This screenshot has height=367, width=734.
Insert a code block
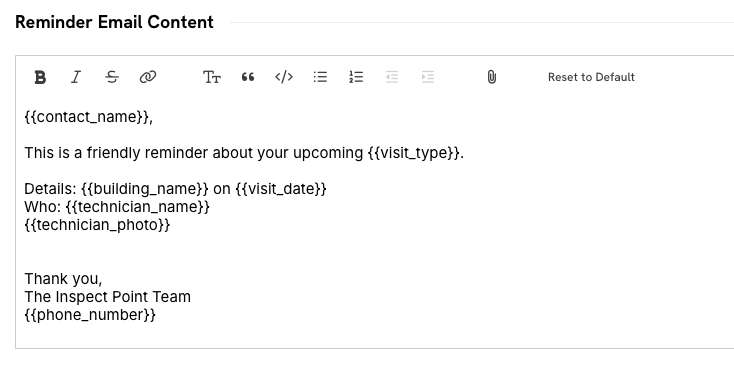click(x=284, y=77)
